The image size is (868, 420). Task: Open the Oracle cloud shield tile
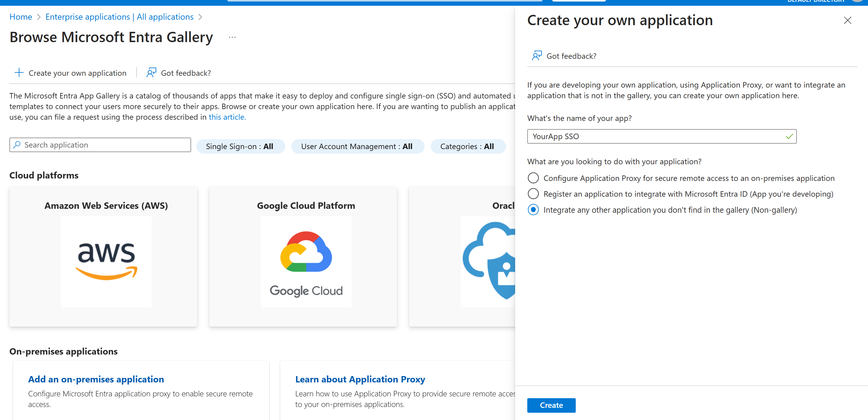click(462, 257)
